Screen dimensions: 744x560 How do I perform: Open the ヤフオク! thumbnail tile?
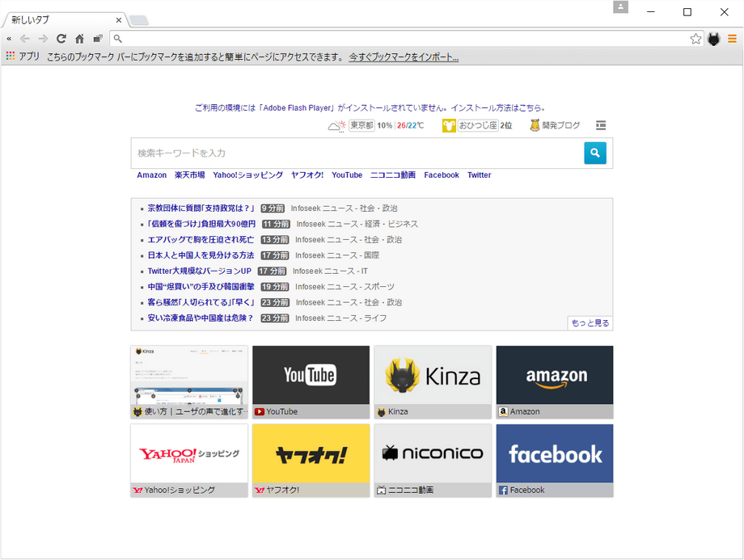point(311,461)
